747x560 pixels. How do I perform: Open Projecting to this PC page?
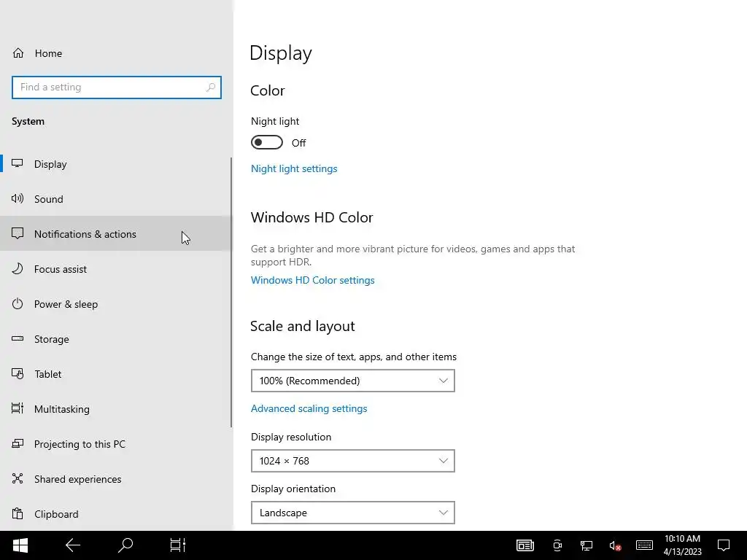pos(116,444)
